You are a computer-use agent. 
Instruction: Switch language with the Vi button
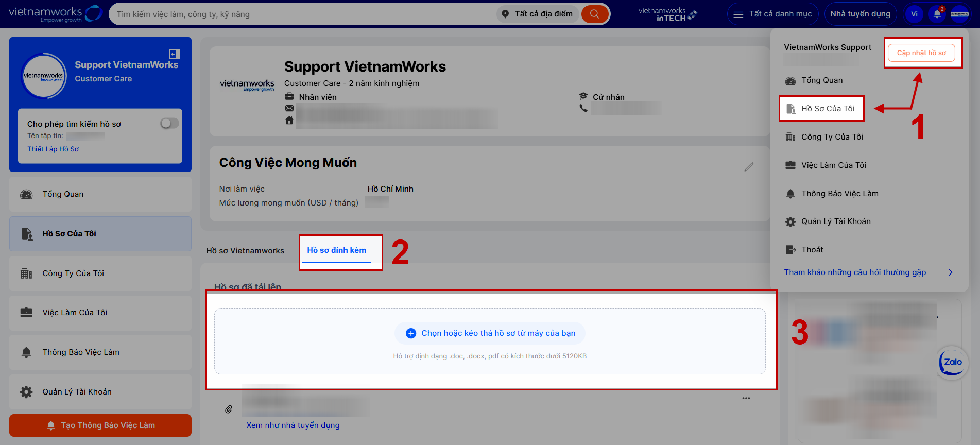914,14
